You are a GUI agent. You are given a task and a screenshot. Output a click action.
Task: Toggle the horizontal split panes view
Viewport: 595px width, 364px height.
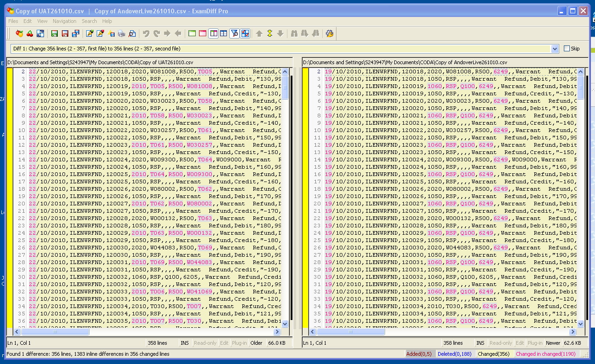tap(224, 33)
